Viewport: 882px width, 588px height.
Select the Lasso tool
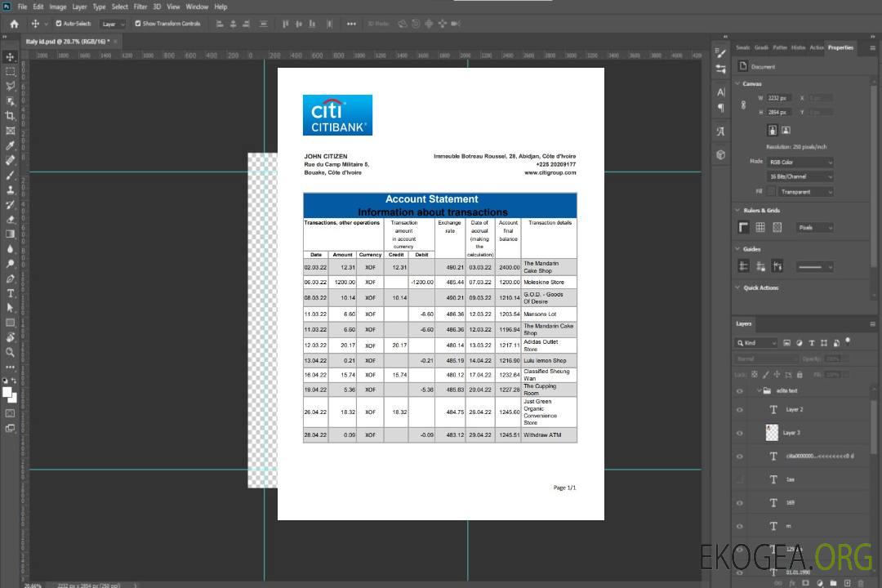10,86
